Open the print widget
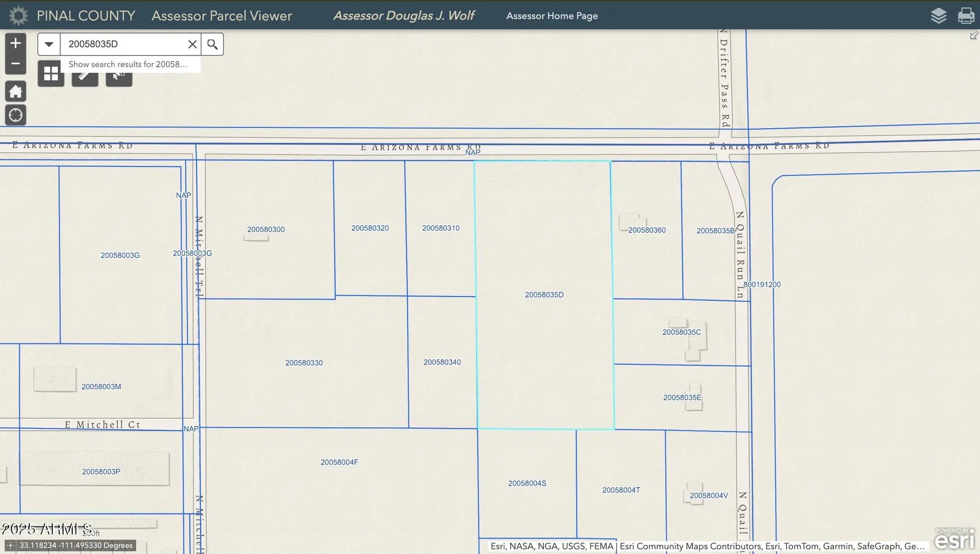 coord(966,16)
